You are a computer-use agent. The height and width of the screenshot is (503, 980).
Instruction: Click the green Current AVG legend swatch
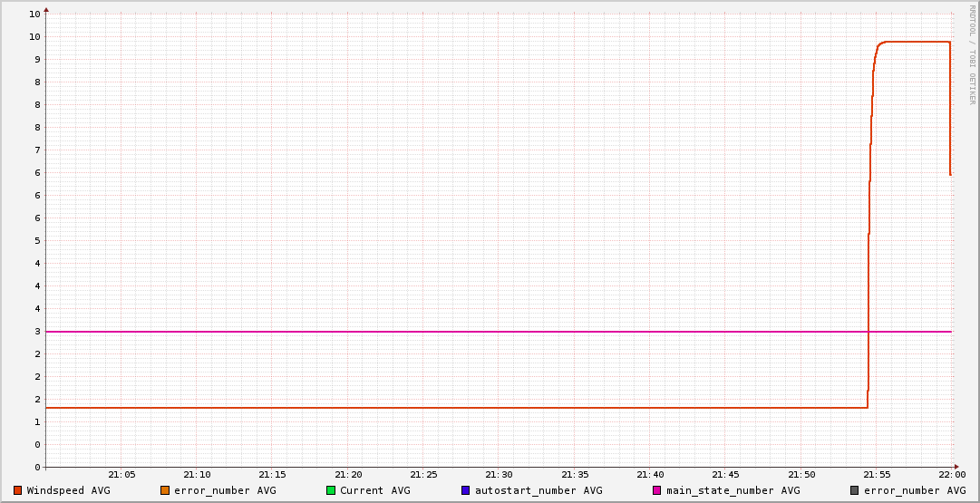click(331, 490)
